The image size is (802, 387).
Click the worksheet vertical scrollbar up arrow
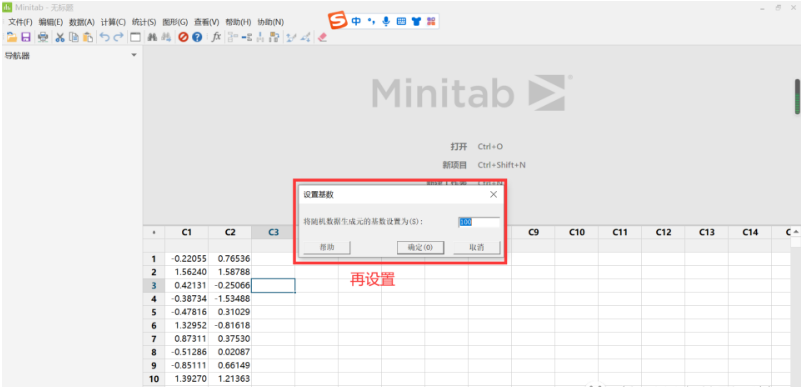pos(796,232)
